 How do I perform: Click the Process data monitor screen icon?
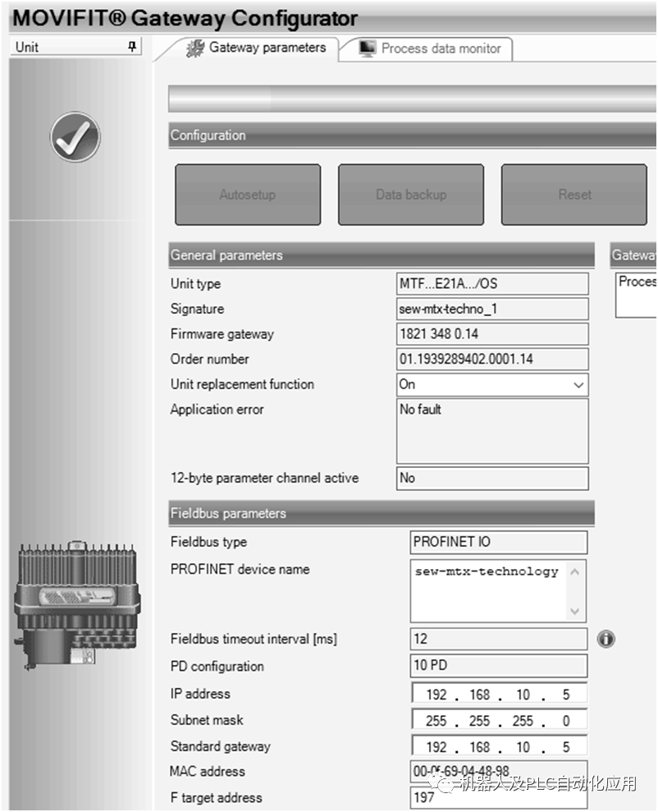pyautogui.click(x=368, y=48)
